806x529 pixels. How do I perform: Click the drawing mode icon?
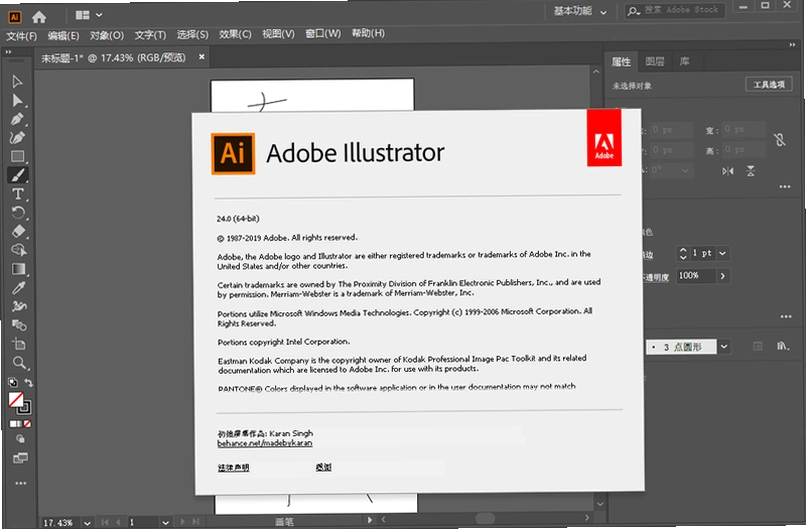tap(21, 439)
